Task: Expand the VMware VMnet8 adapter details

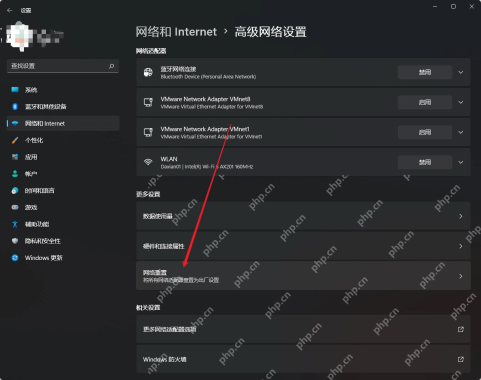Action: (x=461, y=102)
